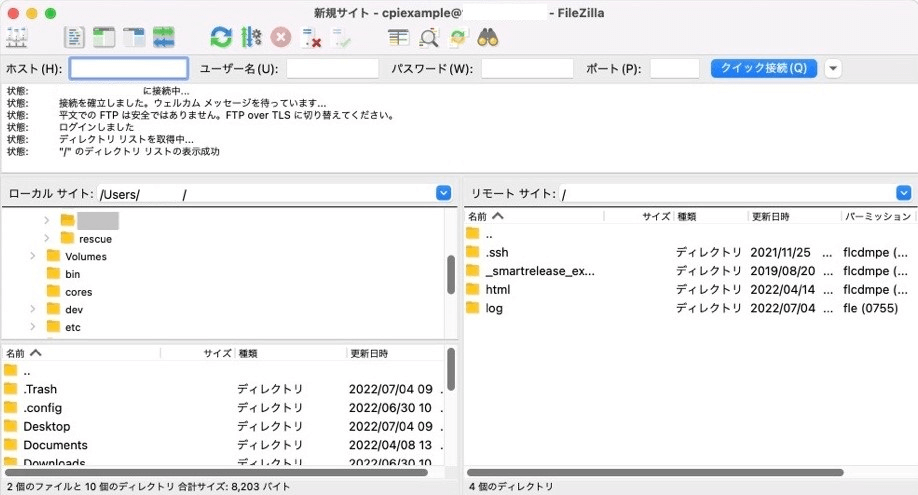Toggle synchronized browsing icon
This screenshot has width=918, height=495.
pos(459,38)
